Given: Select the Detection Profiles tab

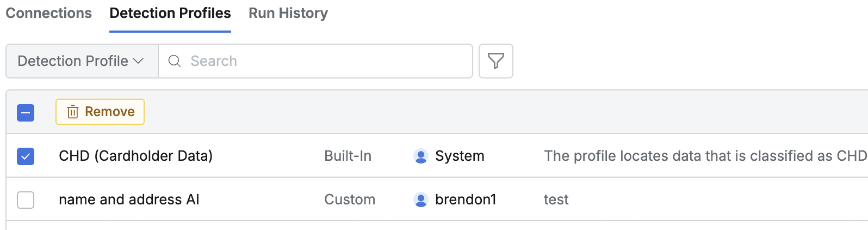Looking at the screenshot, I should click(170, 13).
